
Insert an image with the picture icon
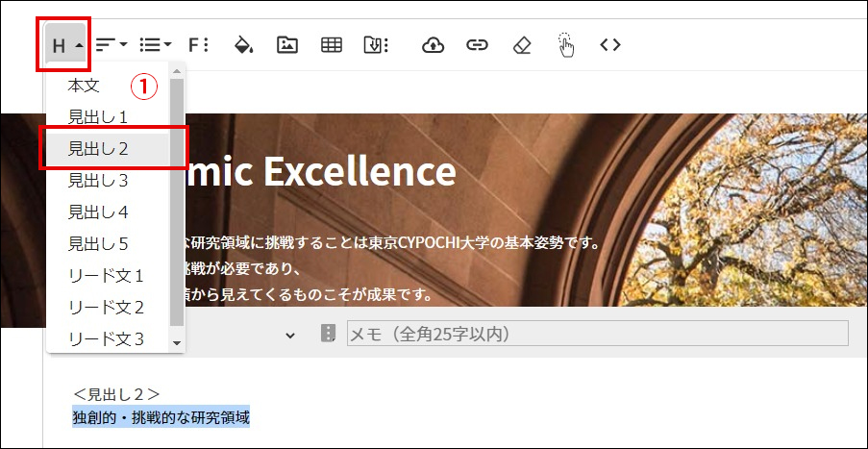[x=287, y=45]
